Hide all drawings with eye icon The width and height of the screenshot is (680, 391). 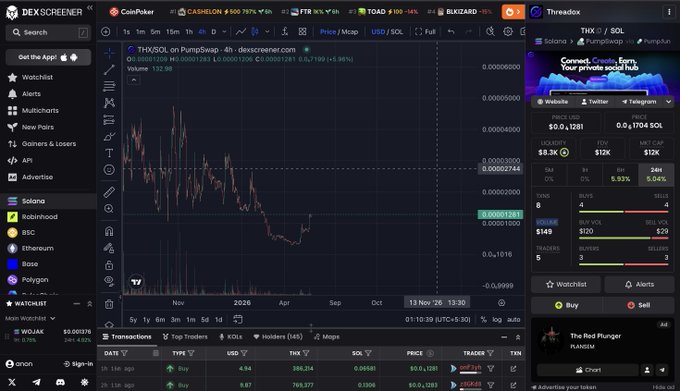tap(109, 281)
